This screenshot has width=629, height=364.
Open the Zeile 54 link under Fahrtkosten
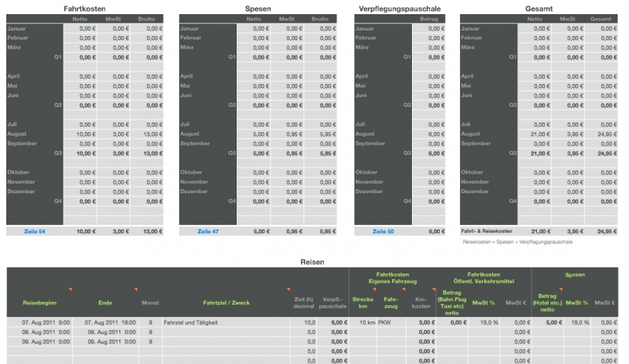[33, 232]
